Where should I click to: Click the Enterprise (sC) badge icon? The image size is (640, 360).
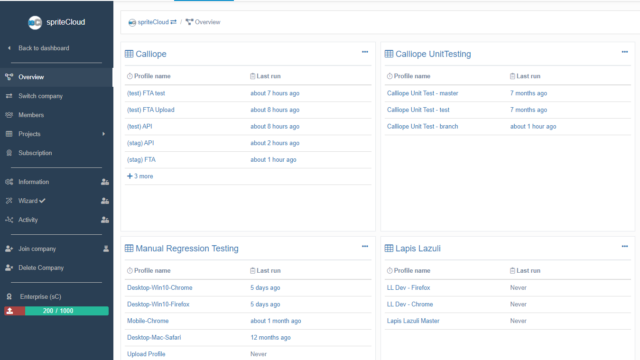pyautogui.click(x=9, y=297)
